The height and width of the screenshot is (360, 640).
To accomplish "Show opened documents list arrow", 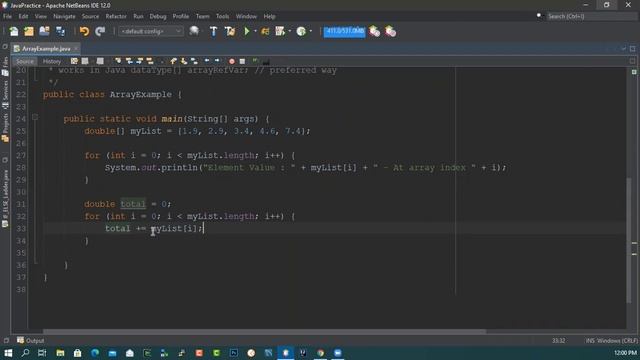I will coord(624,49).
